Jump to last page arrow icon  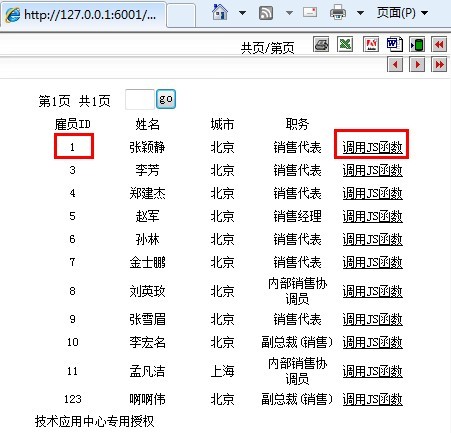click(x=439, y=64)
